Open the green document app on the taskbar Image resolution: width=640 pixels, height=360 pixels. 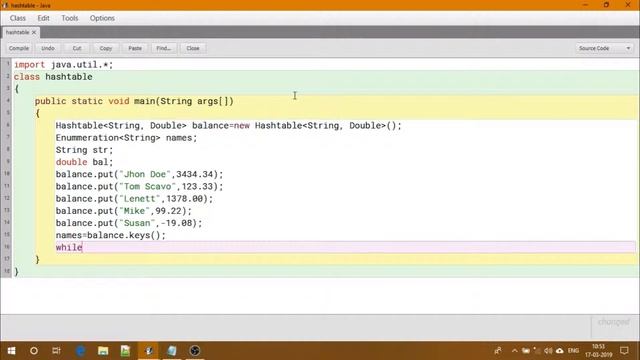coord(125,351)
